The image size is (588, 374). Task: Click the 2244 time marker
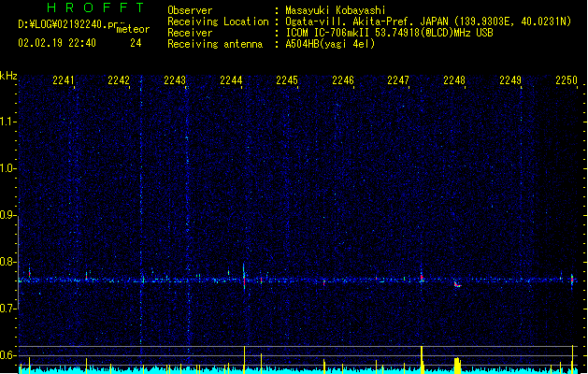[x=231, y=80]
